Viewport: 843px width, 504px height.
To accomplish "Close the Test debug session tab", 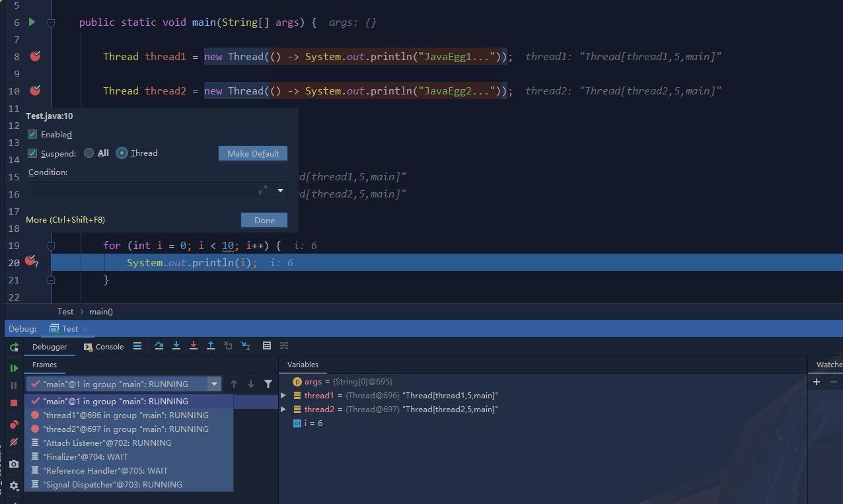I will [86, 329].
